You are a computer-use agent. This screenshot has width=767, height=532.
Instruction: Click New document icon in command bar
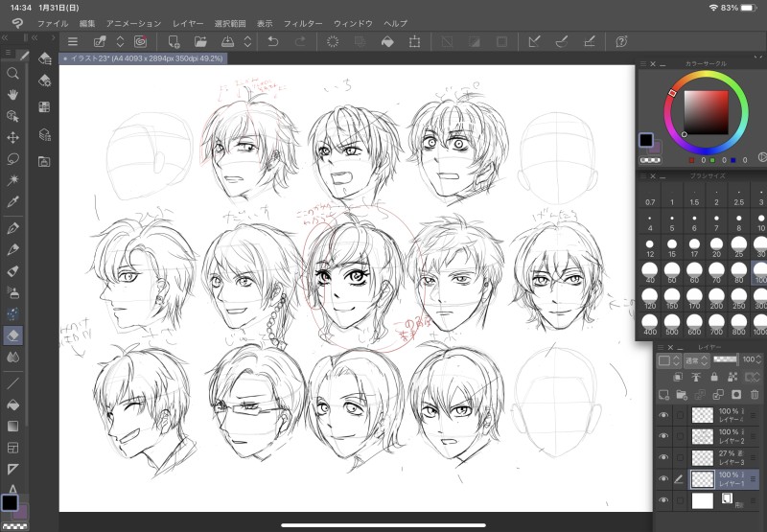coord(174,42)
